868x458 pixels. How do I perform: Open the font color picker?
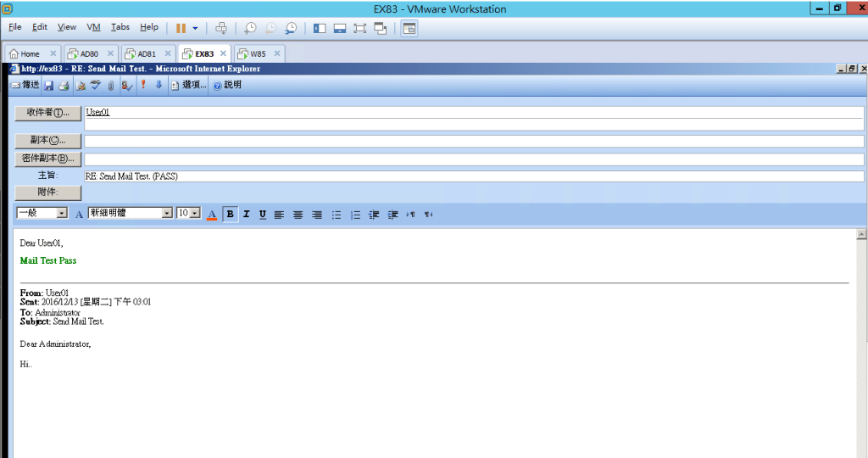click(x=213, y=214)
